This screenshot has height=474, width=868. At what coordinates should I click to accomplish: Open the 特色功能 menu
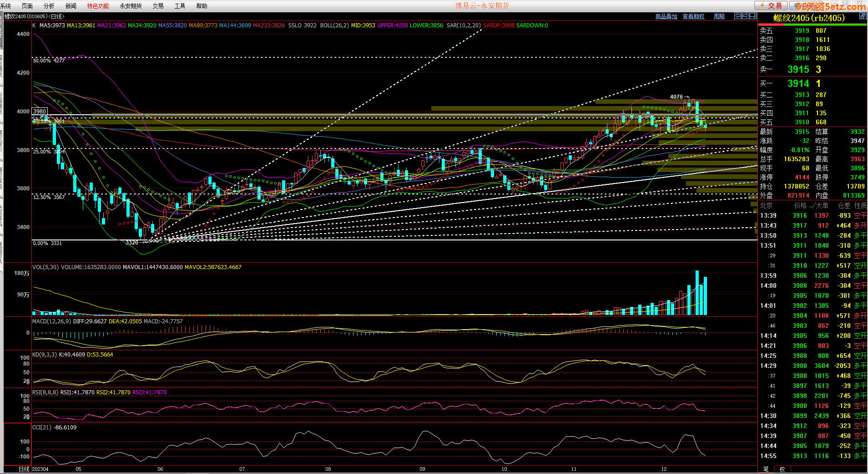pyautogui.click(x=98, y=6)
